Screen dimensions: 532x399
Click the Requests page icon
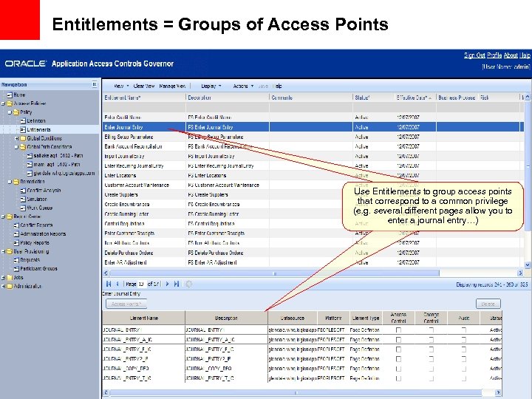pyautogui.click(x=16, y=260)
